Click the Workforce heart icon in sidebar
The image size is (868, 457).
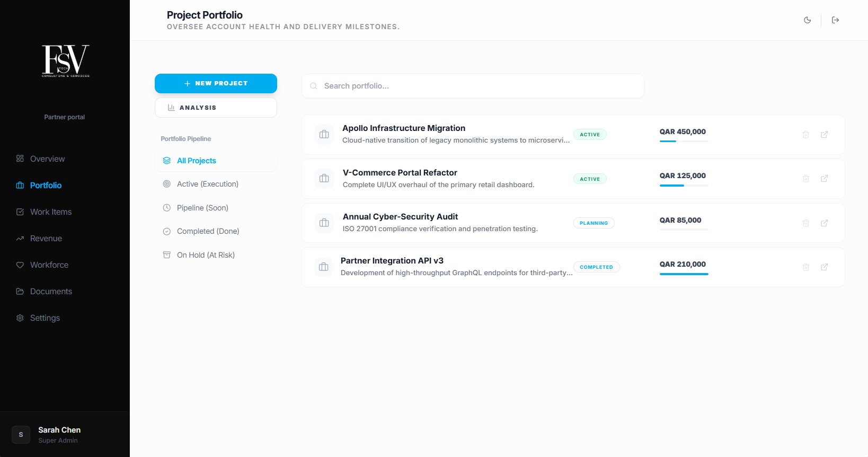[x=20, y=265]
